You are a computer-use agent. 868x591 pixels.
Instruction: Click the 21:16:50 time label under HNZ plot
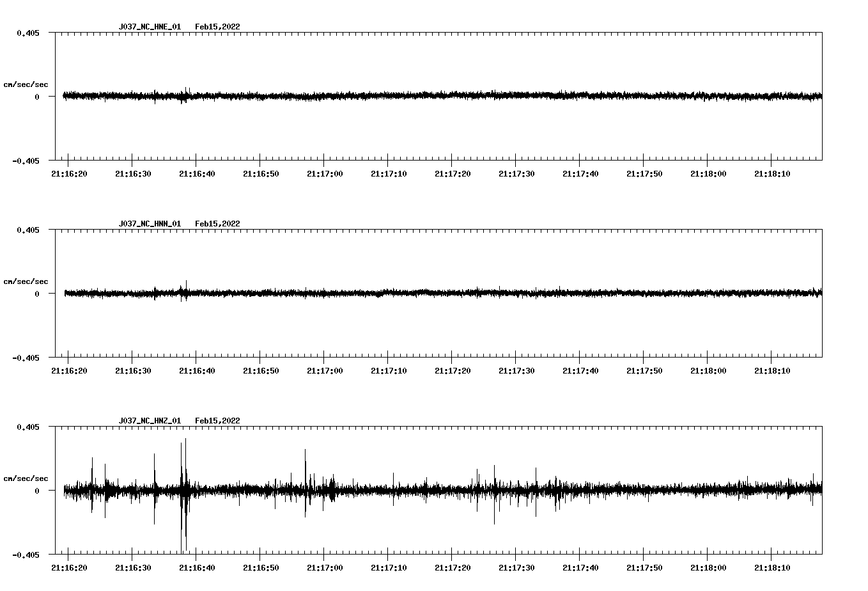pos(261,568)
